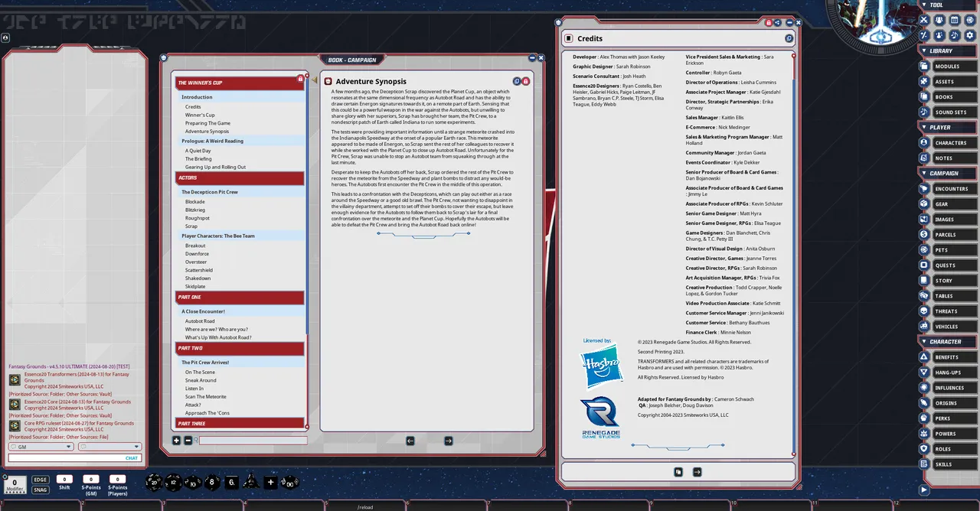Open the empty chat mode dropdown
The image size is (980, 511).
(x=109, y=447)
